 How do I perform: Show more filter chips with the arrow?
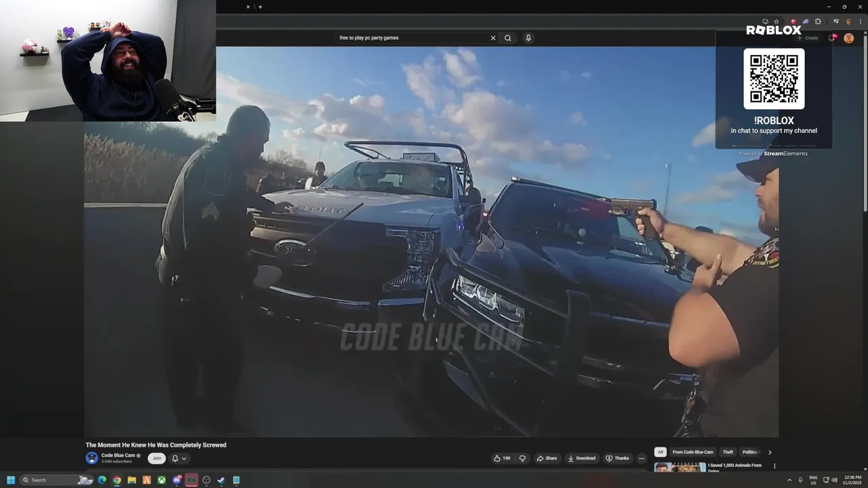coord(770,452)
